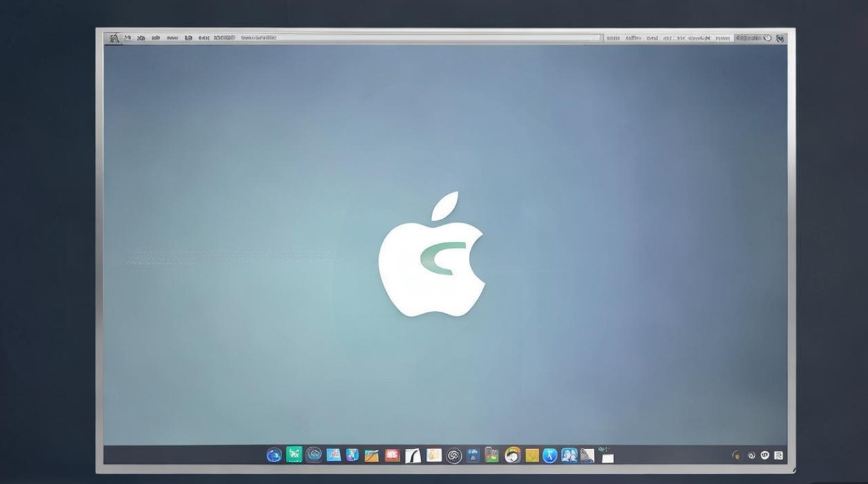Open the cream paper icon in the dock
Screen dimensions: 868x484
pos(434,455)
